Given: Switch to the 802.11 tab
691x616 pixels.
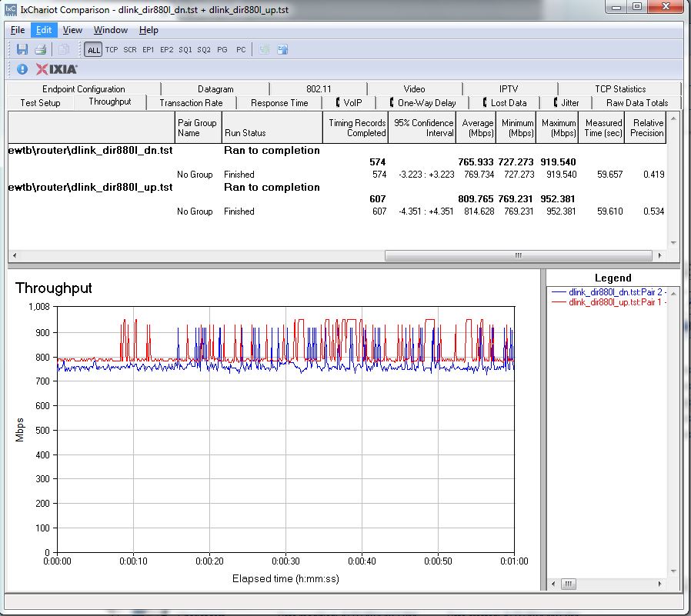Looking at the screenshot, I should (x=319, y=89).
